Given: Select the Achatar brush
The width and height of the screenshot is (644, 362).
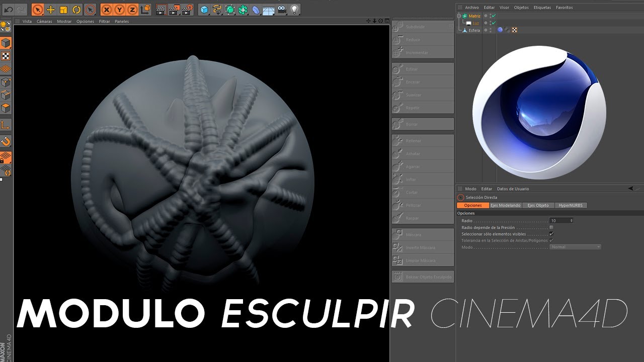Looking at the screenshot, I should pyautogui.click(x=423, y=154).
